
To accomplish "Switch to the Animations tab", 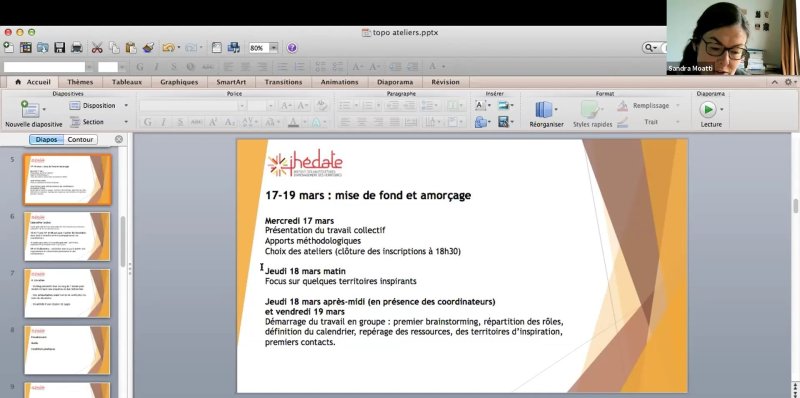I will coord(339,82).
